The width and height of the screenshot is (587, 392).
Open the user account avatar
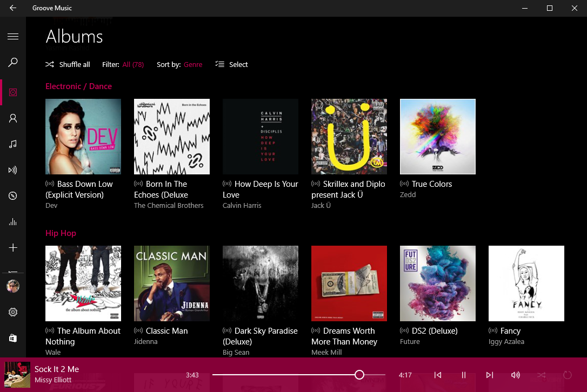click(x=13, y=286)
